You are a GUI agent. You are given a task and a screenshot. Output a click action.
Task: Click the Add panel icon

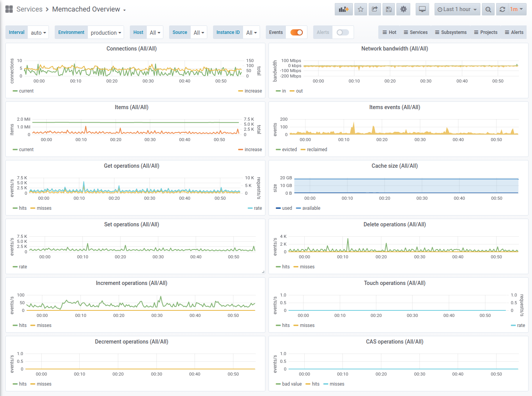[344, 9]
